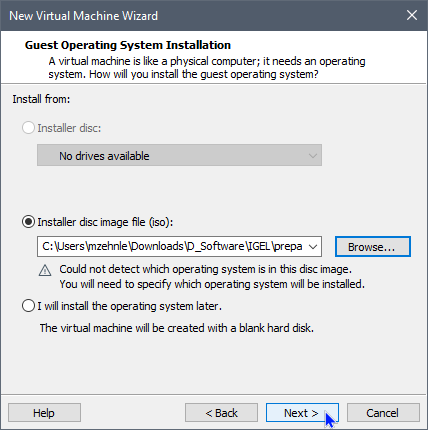This screenshot has height=430, width=428.
Task: Select the Installer disc radio option
Action: coord(28,128)
